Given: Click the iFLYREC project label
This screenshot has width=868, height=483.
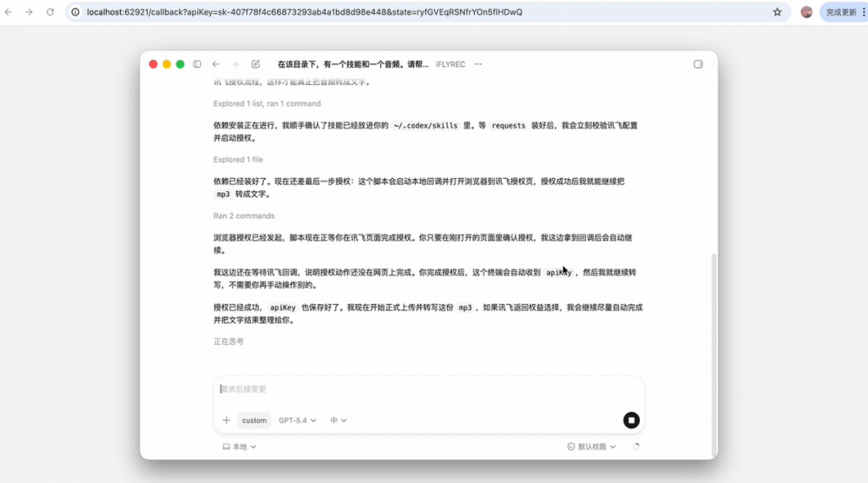Looking at the screenshot, I should coord(450,64).
